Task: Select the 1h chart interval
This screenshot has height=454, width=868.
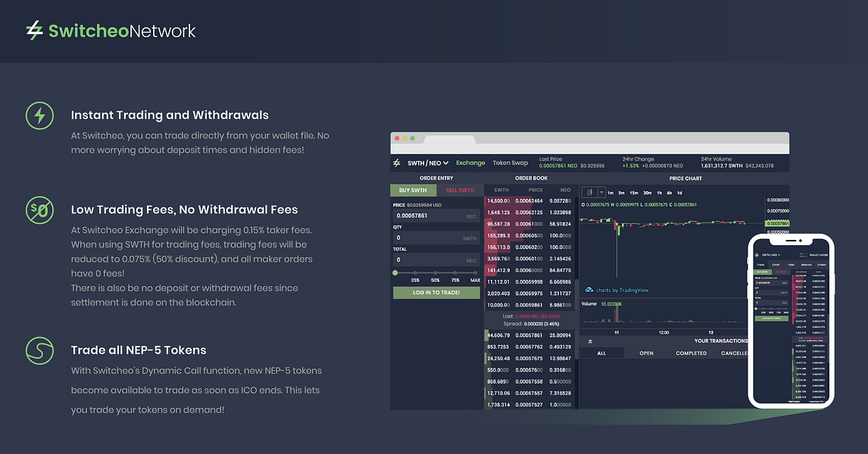Action: 659,193
